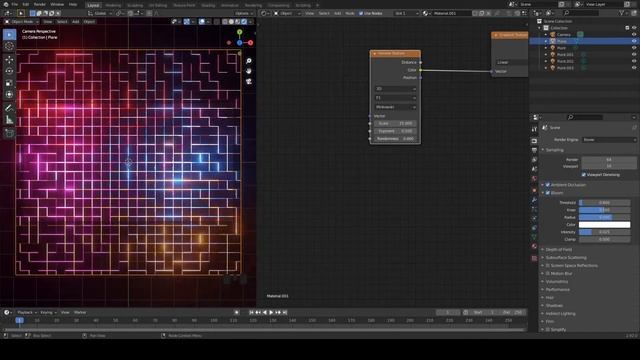Open the World properties tab icon
Image resolution: width=640 pixels, height=360 pixels.
[x=534, y=179]
